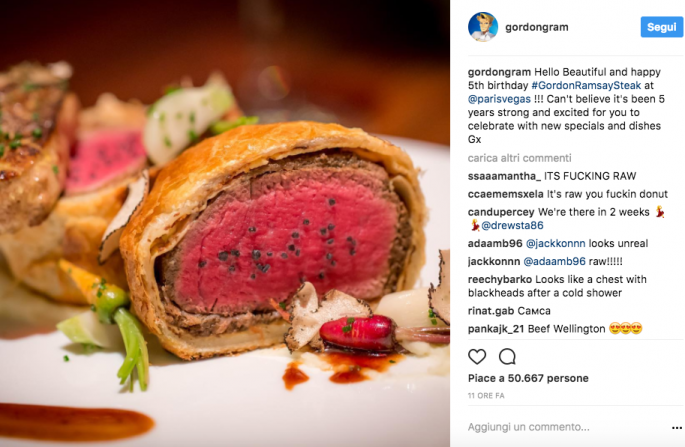Follow the account with Segui button
Viewport: 685px width, 447px height.
pos(661,27)
